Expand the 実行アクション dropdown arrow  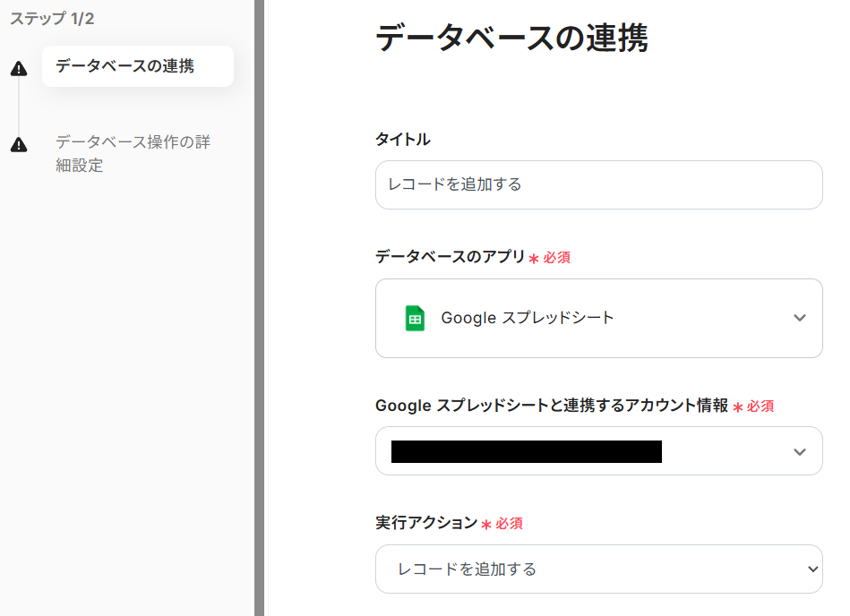(x=812, y=569)
